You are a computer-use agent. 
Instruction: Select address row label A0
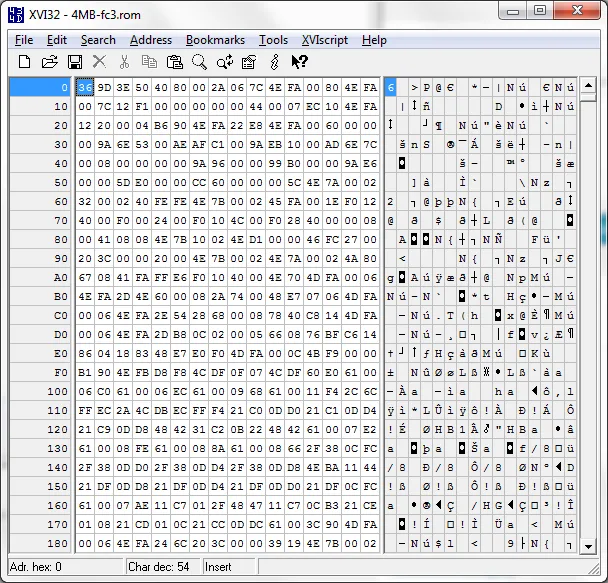tap(40, 277)
